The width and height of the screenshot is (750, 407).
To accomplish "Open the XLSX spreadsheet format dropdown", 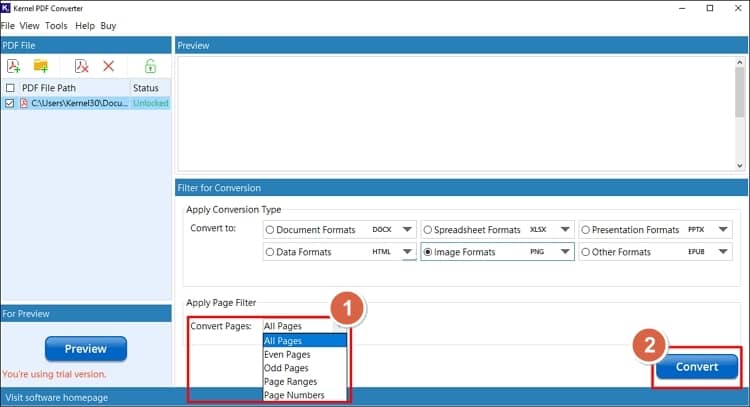I will pyautogui.click(x=565, y=230).
